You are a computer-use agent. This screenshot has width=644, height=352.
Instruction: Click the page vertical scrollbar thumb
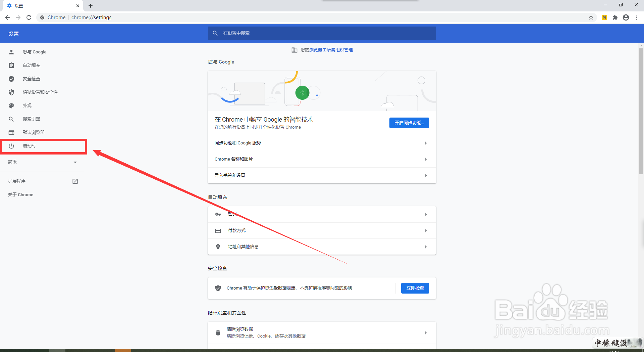[x=641, y=111]
